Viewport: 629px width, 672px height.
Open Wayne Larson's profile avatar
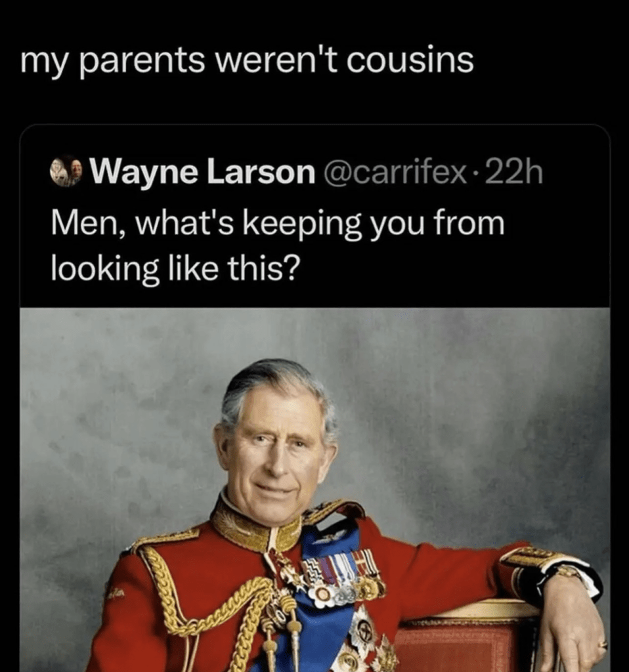[66, 172]
